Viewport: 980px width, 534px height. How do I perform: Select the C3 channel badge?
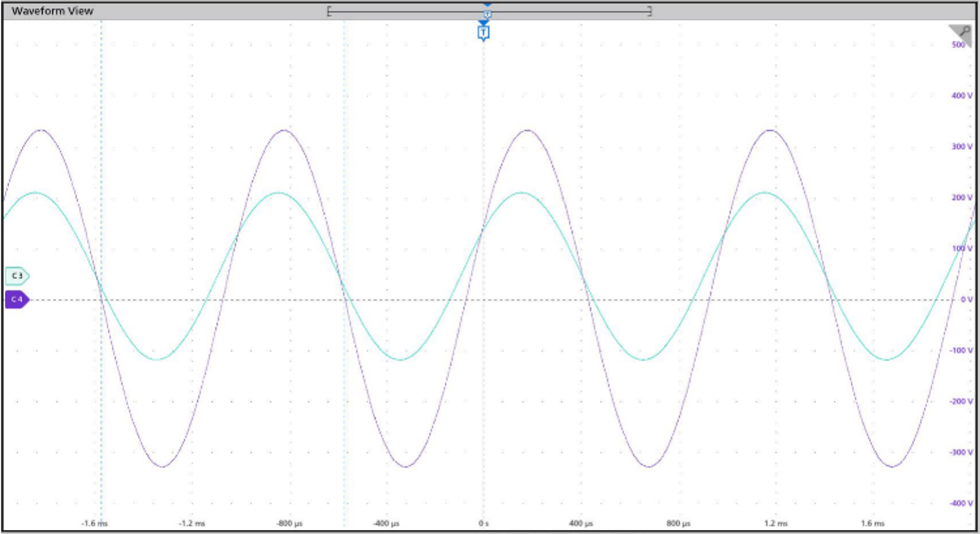17,276
